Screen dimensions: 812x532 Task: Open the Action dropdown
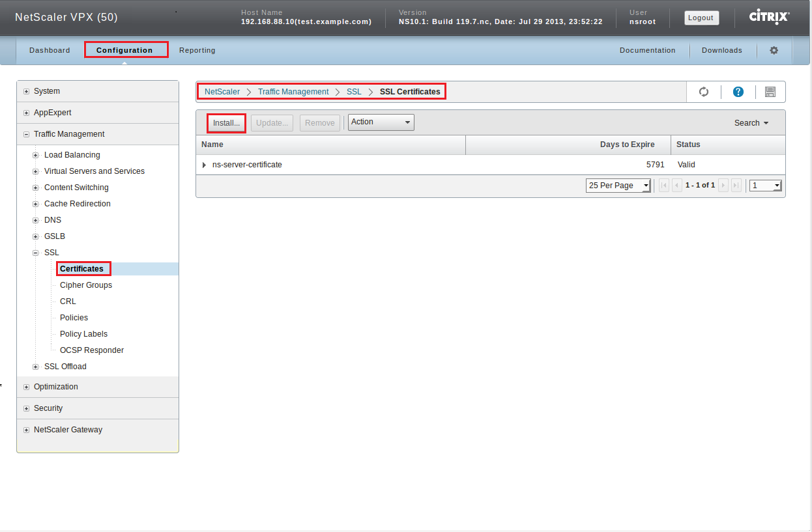[381, 122]
